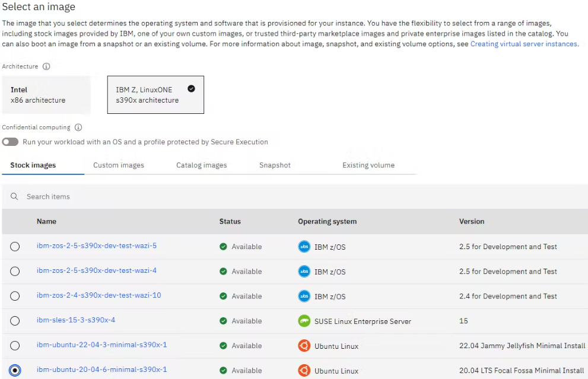The height and width of the screenshot is (379, 588).
Task: Select the ibm-zos-2-4-s390x-dev-test-wazi-10 radio button
Action: [15, 296]
